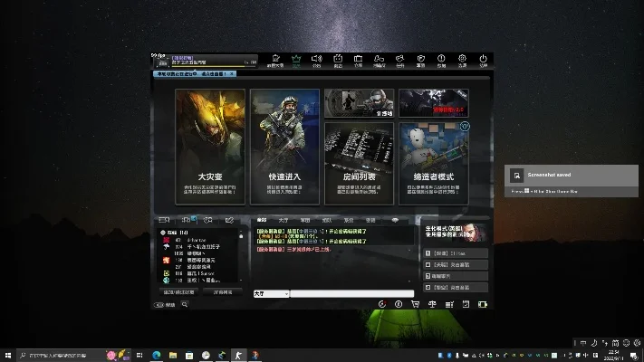The image size is (644, 362).
Task: Click the blue circular badge on 缔造者模式 card
Action: click(465, 127)
